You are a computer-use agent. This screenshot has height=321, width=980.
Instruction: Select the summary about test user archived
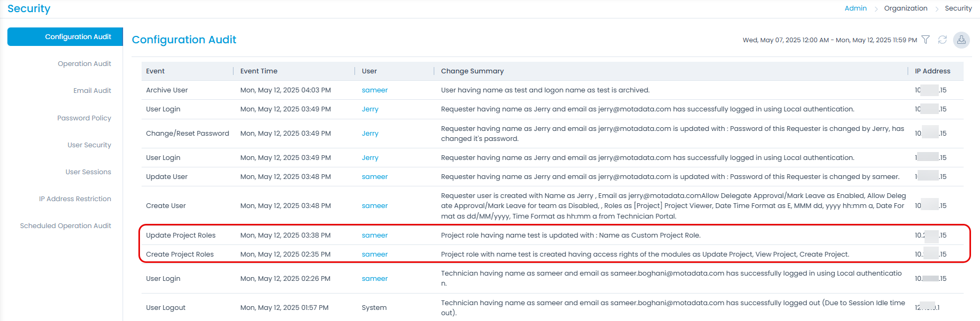(545, 90)
